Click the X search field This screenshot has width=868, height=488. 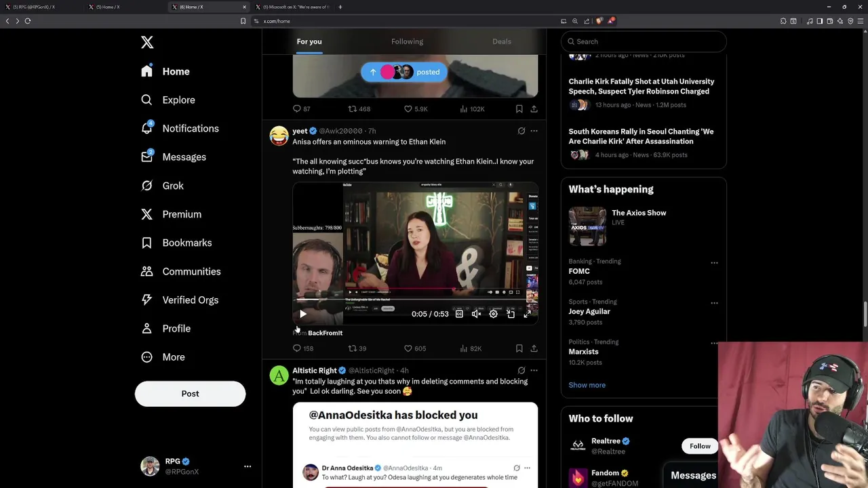[644, 41]
